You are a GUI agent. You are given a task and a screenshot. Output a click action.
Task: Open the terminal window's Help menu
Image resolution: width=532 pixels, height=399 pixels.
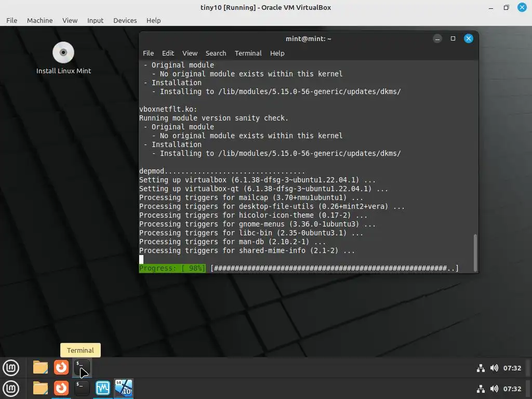pos(277,54)
